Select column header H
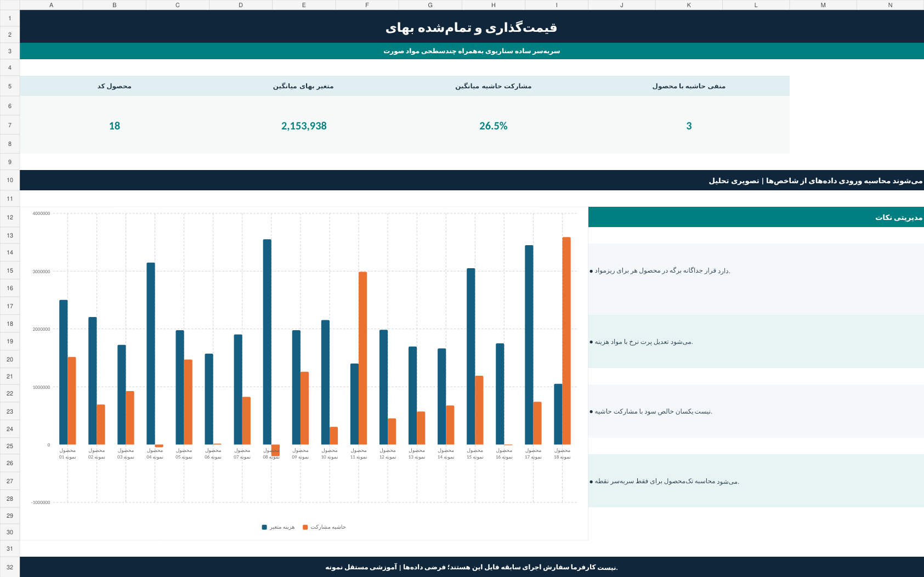The height and width of the screenshot is (577, 924). 494,5
